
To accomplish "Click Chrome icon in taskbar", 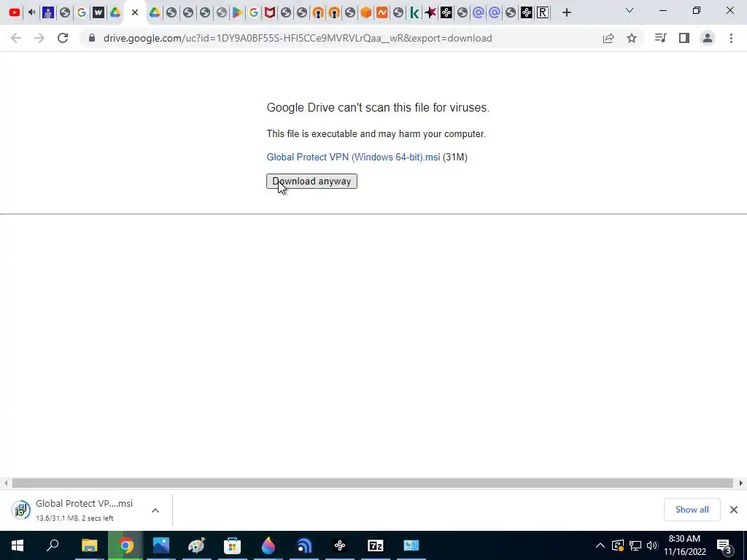I will [125, 545].
